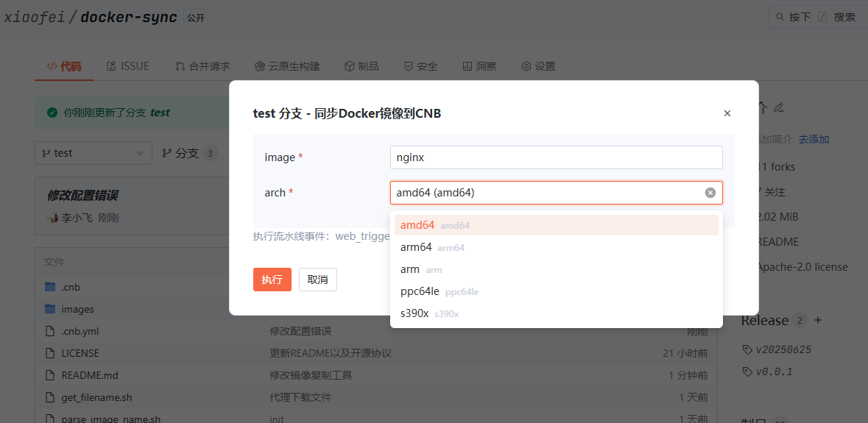Open the 修改配置错误 latest commit title
The height and width of the screenshot is (423, 868).
tap(82, 195)
